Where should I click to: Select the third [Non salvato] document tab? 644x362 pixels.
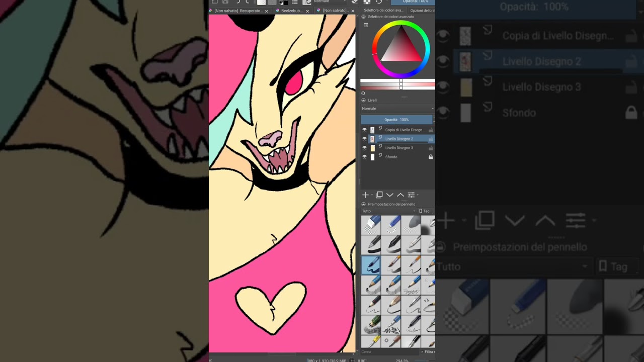336,11
